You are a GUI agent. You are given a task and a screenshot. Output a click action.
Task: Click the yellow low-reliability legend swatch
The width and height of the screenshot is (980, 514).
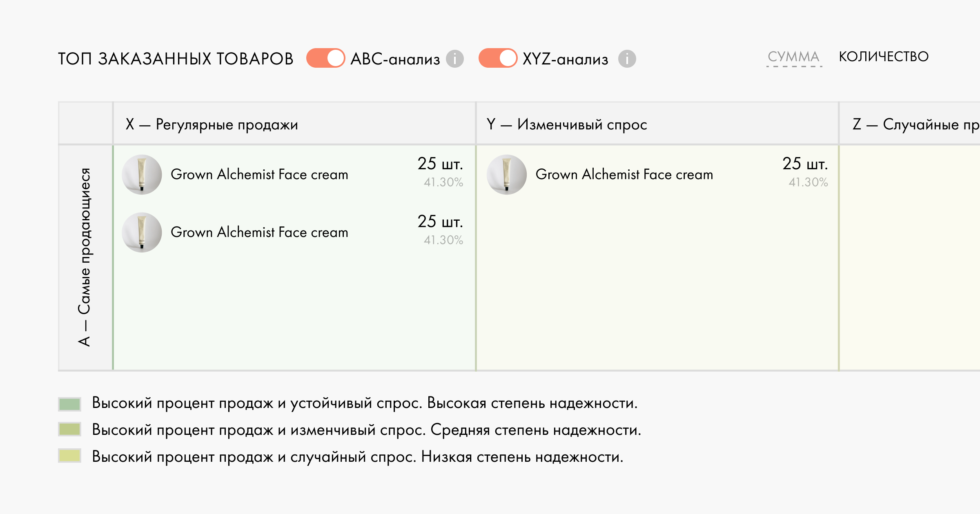coord(69,456)
